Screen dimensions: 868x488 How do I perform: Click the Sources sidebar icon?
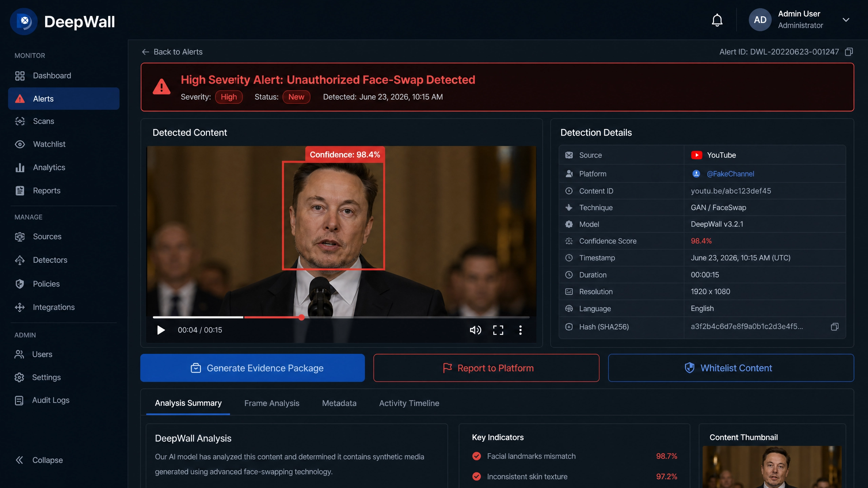tap(20, 237)
